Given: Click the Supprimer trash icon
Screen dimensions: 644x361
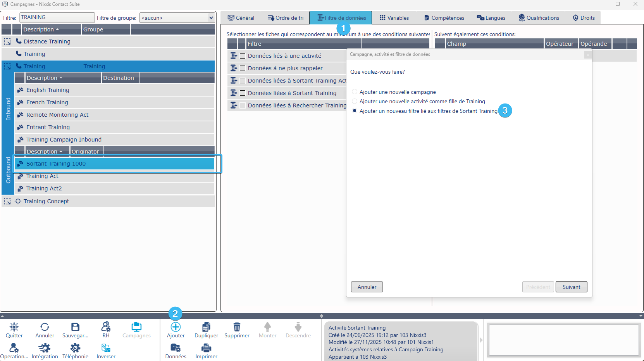Looking at the screenshot, I should [x=237, y=327].
